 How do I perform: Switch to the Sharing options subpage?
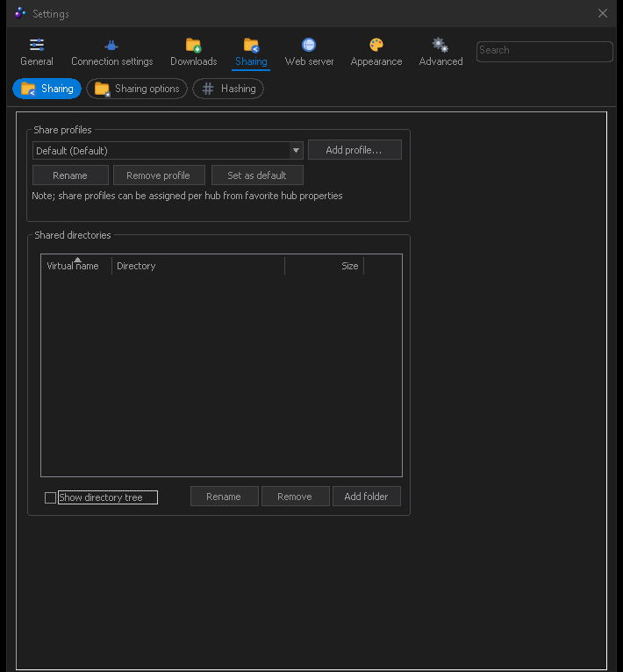(137, 89)
